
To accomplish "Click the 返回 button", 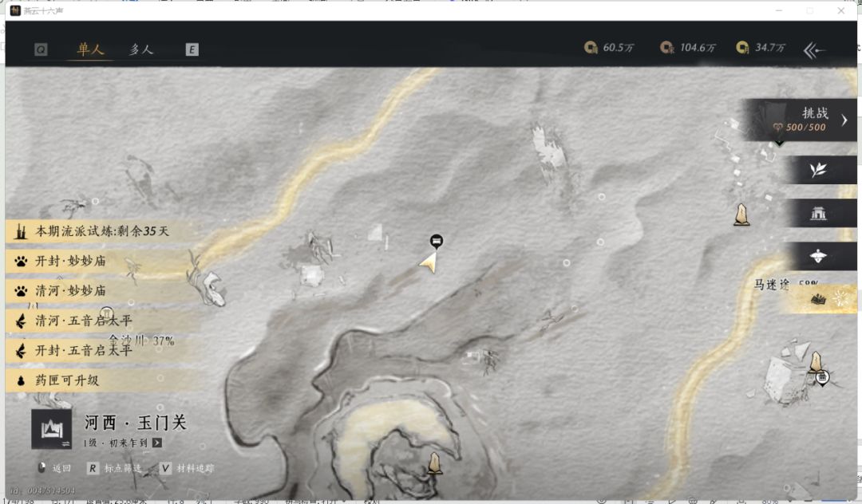I will pyautogui.click(x=61, y=468).
